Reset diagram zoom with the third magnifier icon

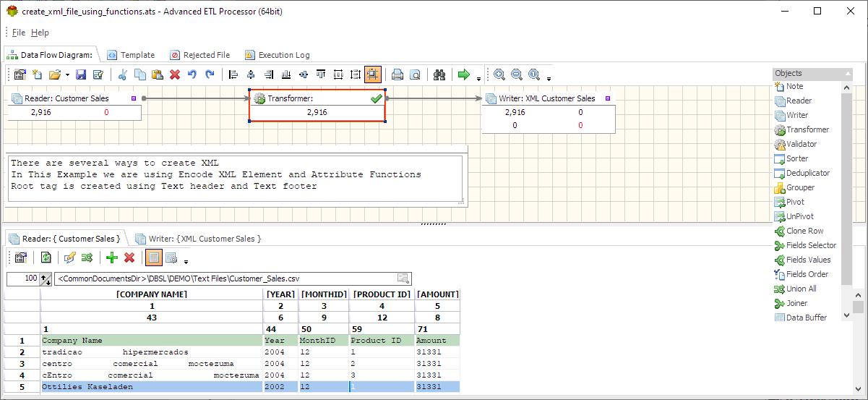[534, 74]
